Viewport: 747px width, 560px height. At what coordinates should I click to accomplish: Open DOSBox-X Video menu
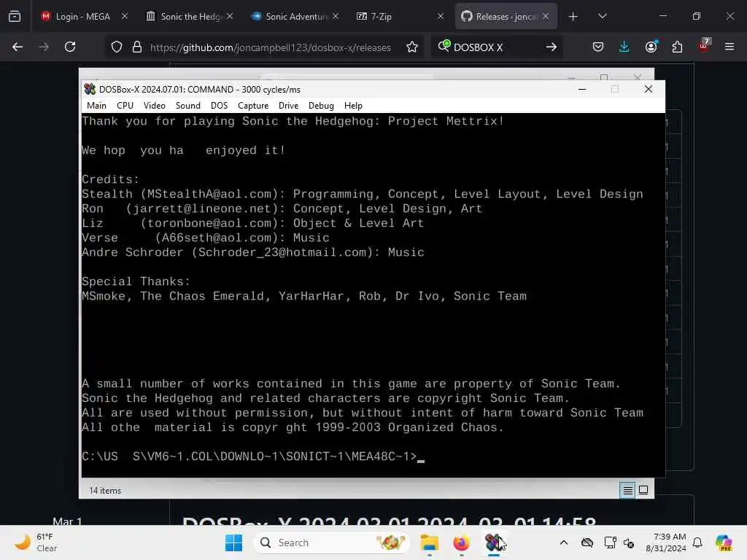[155, 106]
